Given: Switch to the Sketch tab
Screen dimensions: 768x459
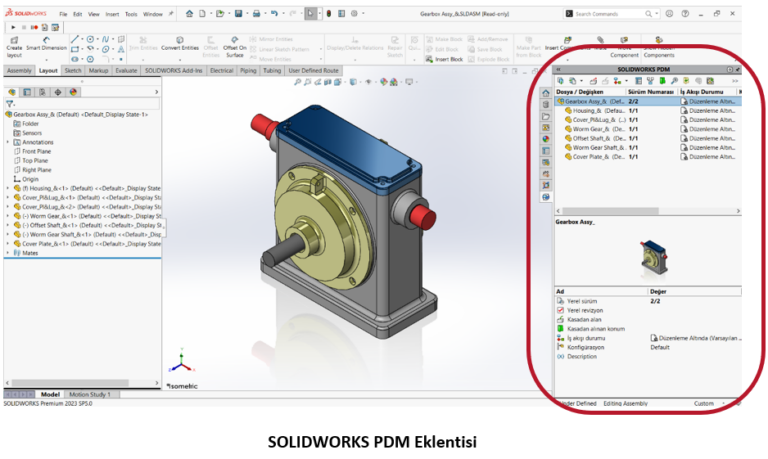Looking at the screenshot, I should click(x=73, y=71).
